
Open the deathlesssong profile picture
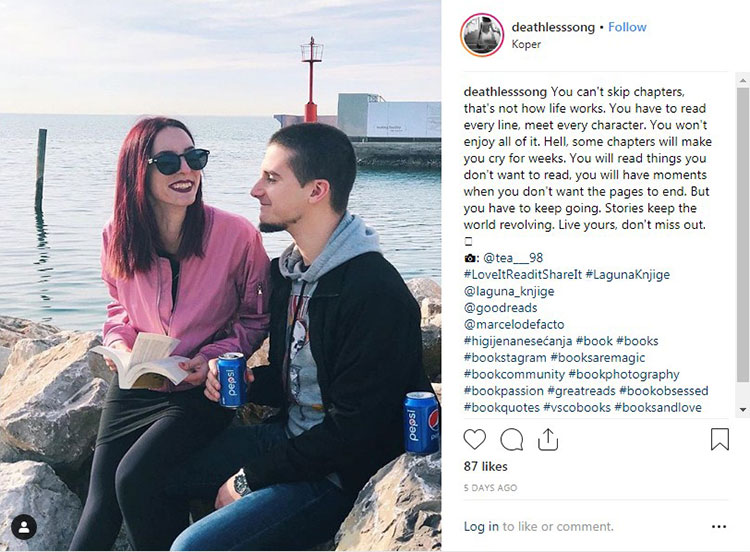pos(482,35)
